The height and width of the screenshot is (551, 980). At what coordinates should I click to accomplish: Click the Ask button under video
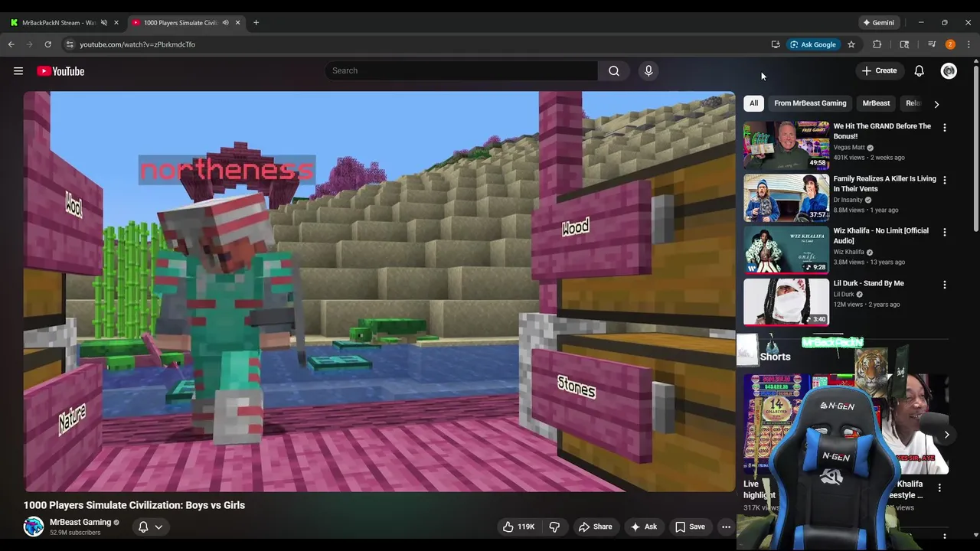coord(643,527)
